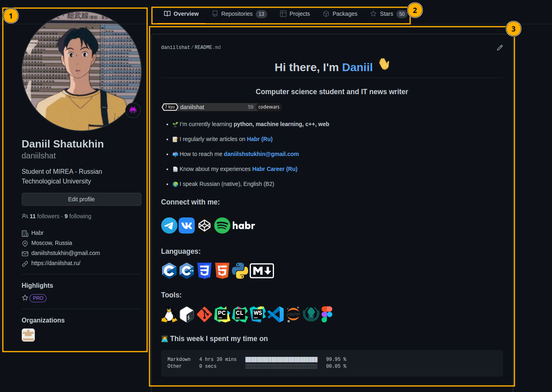
Task: Open the Habr (Ru) articles link
Action: click(260, 139)
